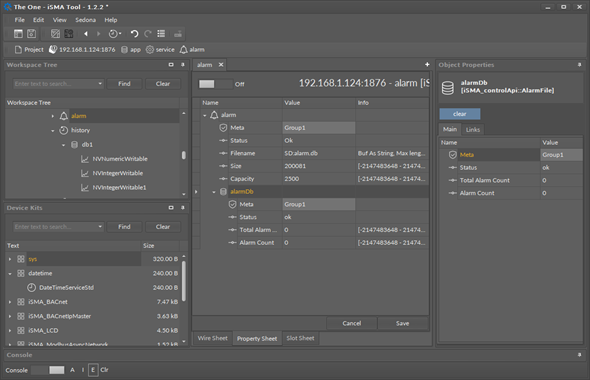This screenshot has height=380, width=590.
Task: Expand alarm node in Workspace Tree
Action: pos(53,116)
